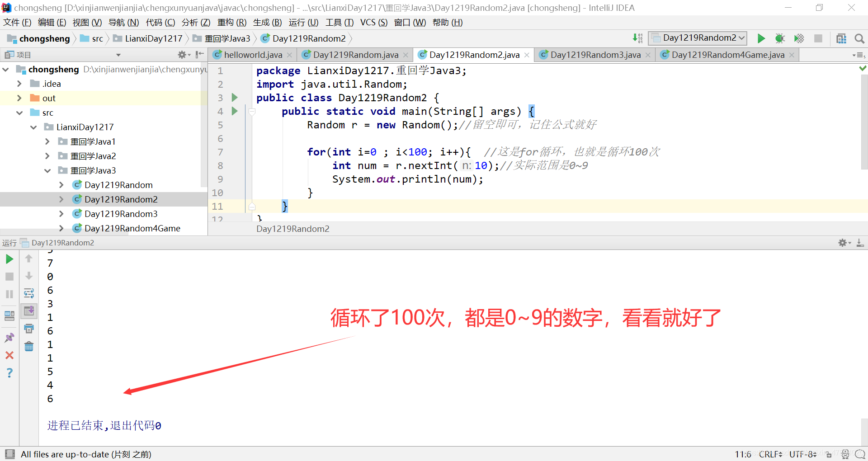
Task: Open Search Everywhere magnifier icon
Action: click(x=859, y=38)
